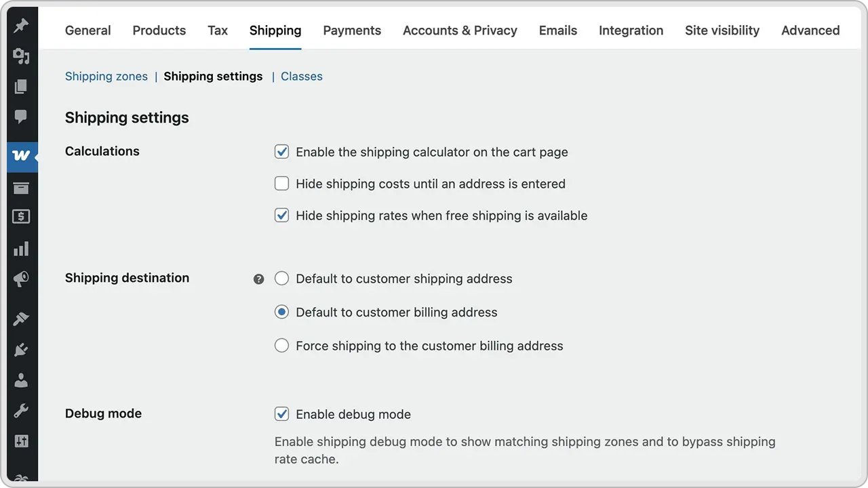This screenshot has width=868, height=488.
Task: Check Hide shipping costs until address entered
Action: pos(281,184)
